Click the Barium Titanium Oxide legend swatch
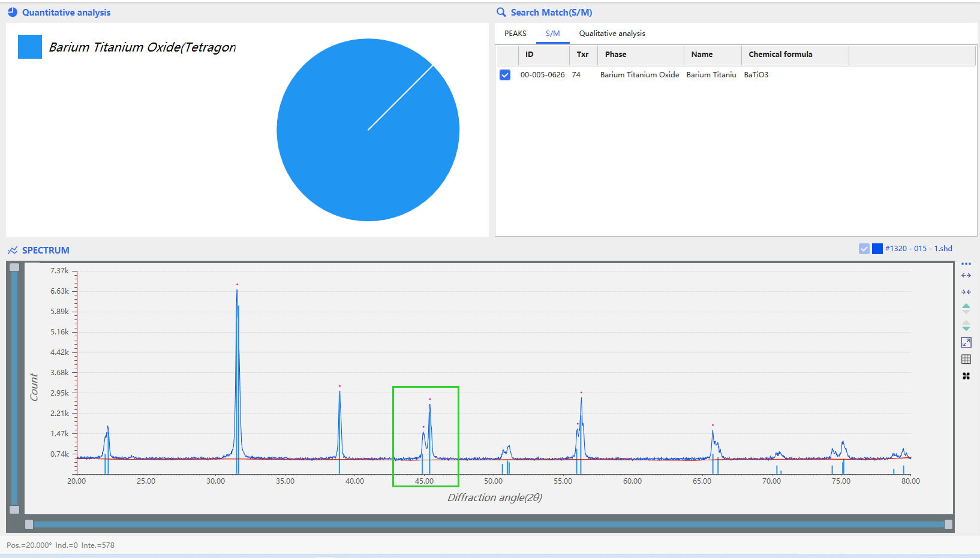980x558 pixels. [x=30, y=47]
